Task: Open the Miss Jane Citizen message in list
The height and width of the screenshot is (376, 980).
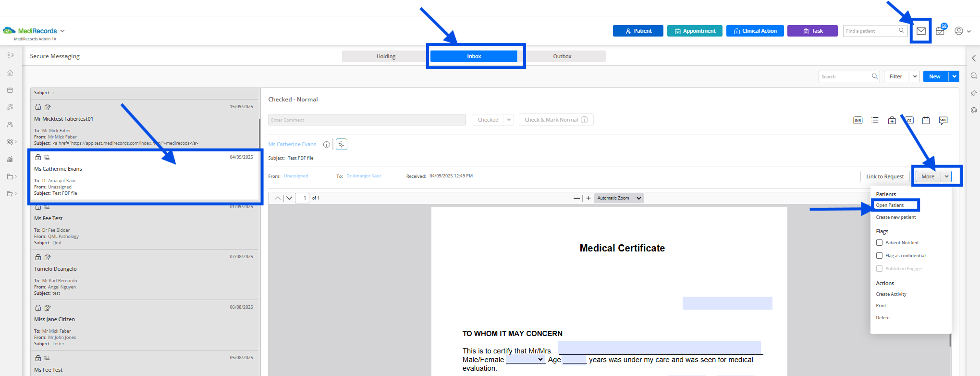Action: click(145, 325)
